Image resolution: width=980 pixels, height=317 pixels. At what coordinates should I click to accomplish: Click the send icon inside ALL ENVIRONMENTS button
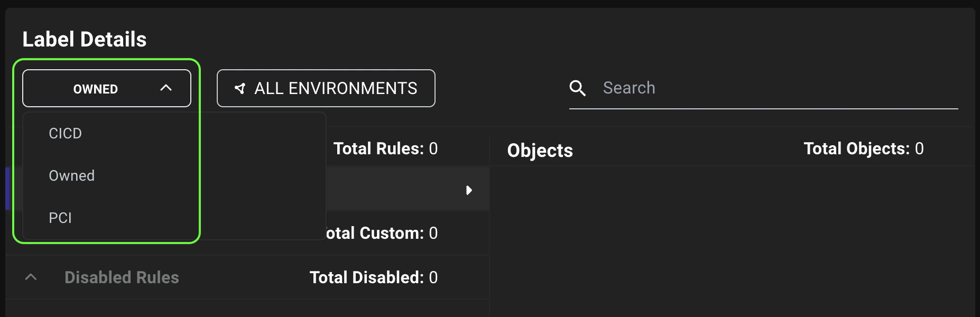click(x=241, y=88)
